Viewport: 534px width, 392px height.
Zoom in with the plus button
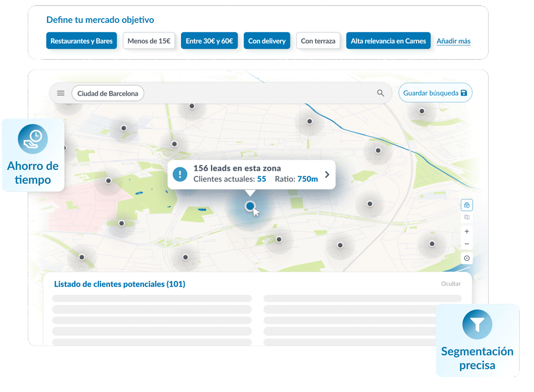[x=467, y=231]
